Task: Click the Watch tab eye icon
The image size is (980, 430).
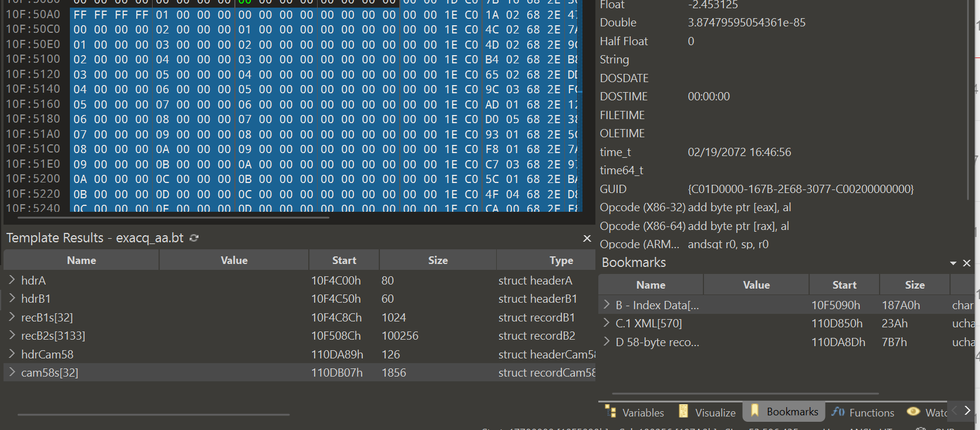Action: pos(913,412)
